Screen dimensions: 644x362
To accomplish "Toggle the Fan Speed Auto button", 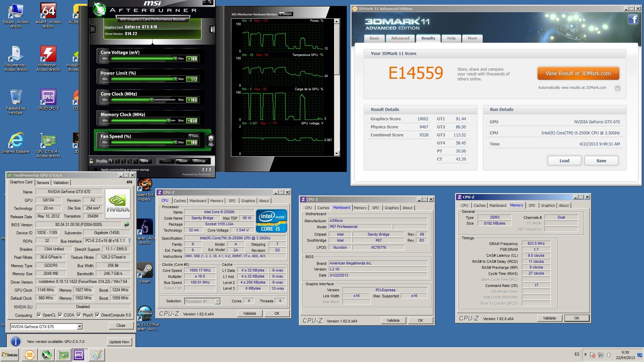I will (194, 136).
